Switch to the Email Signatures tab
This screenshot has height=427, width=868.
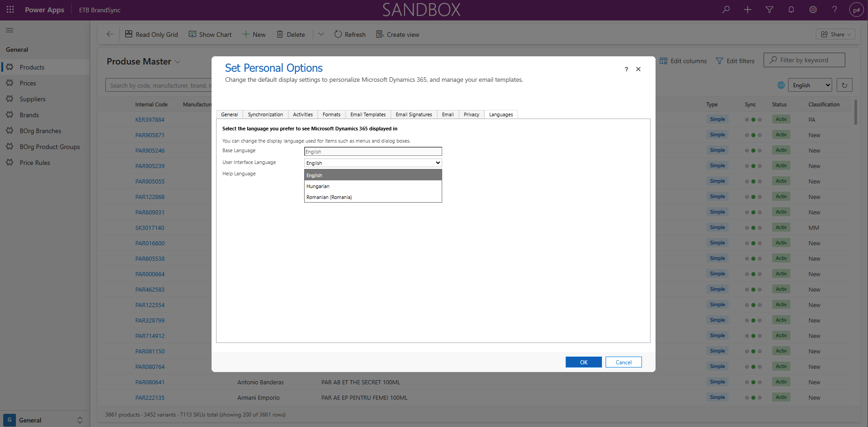click(x=414, y=114)
